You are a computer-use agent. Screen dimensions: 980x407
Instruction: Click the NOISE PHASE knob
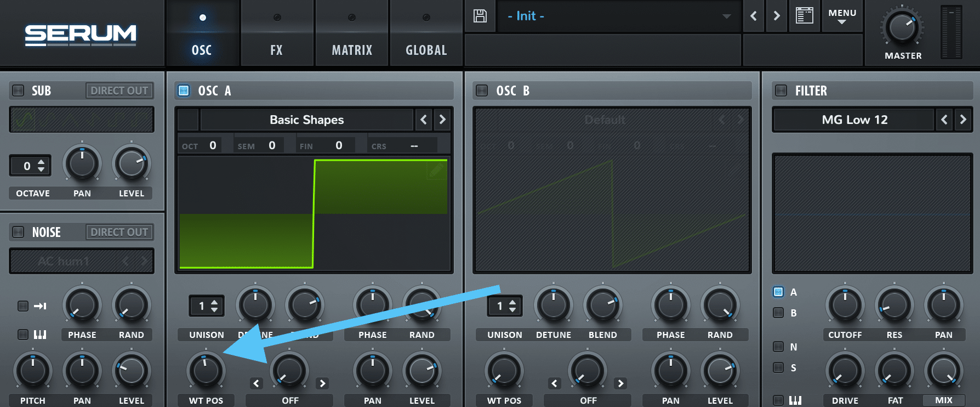tap(82, 305)
